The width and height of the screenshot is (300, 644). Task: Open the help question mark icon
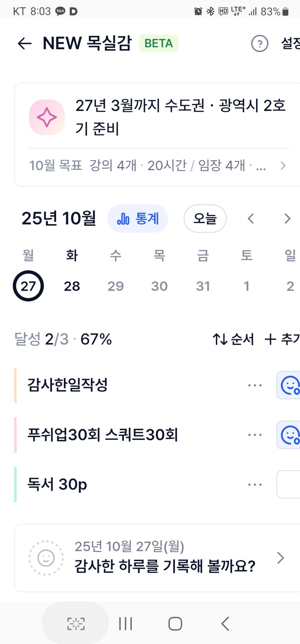[x=260, y=44]
